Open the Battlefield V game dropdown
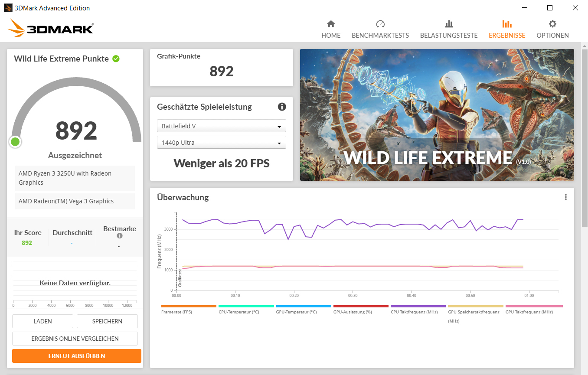 tap(222, 126)
